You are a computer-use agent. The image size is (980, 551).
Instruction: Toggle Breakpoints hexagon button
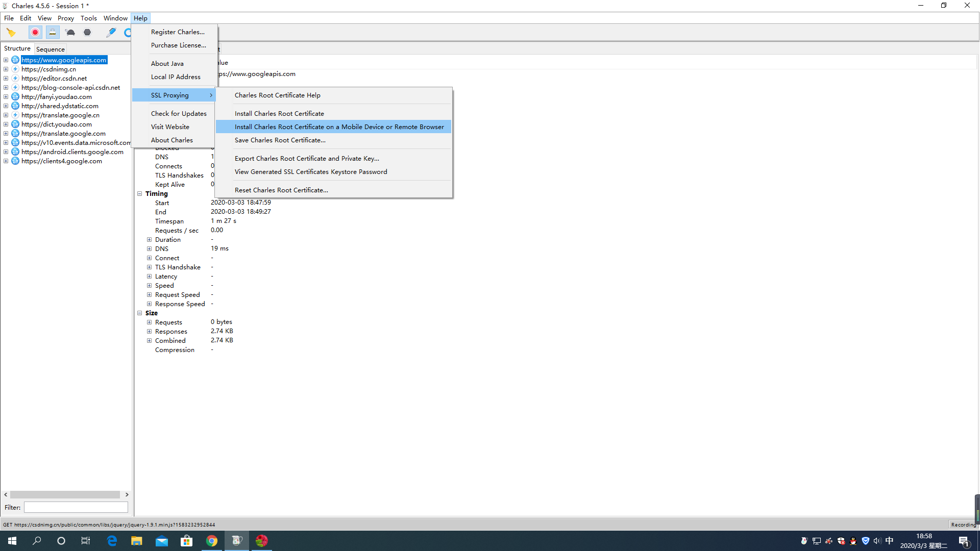click(87, 32)
